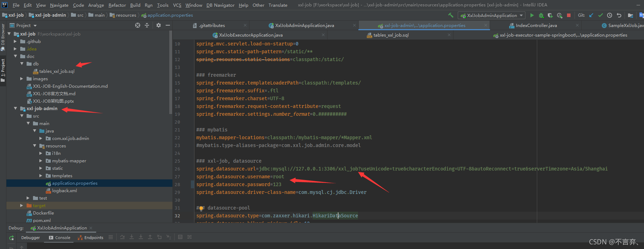Open Project Structure icon in toolbar
This screenshot has height=249, width=644.
(x=630, y=15)
